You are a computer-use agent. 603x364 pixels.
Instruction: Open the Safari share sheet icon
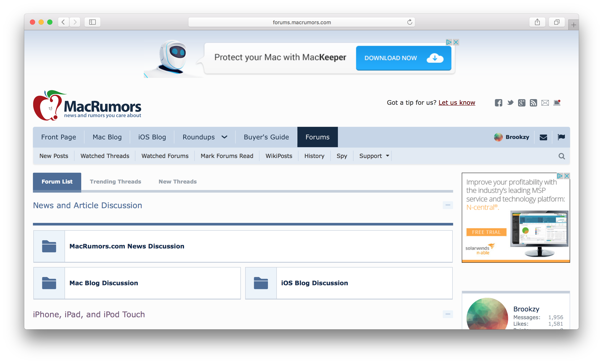pyautogui.click(x=537, y=22)
